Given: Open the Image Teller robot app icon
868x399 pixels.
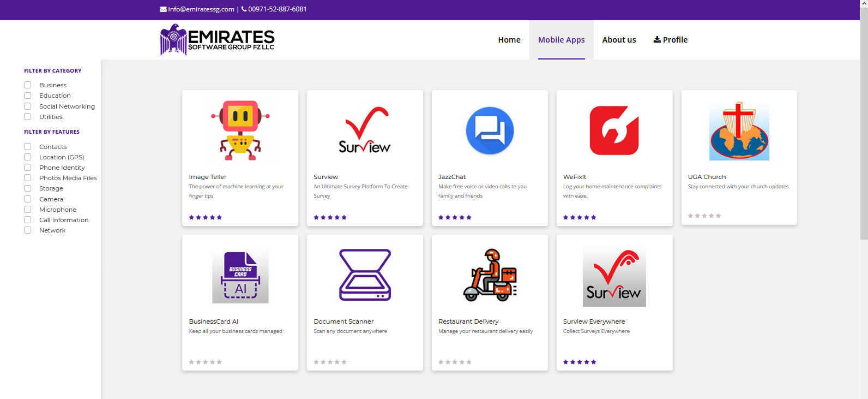Looking at the screenshot, I should tap(240, 130).
